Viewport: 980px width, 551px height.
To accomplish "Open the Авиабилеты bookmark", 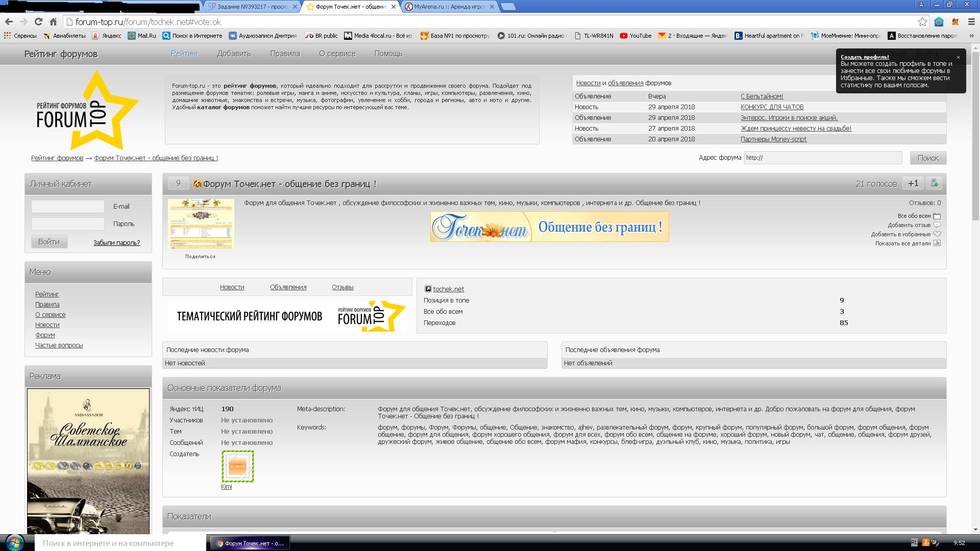I will pyautogui.click(x=64, y=36).
